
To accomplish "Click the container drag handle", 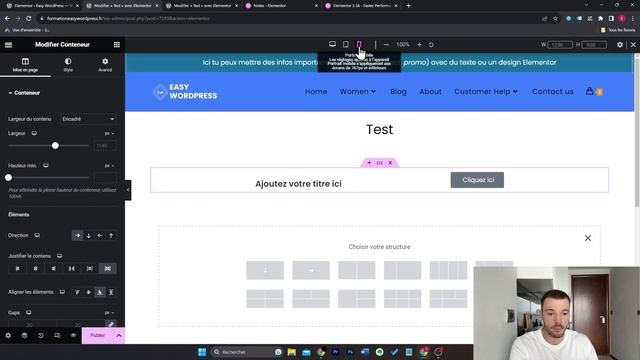I will [x=380, y=163].
